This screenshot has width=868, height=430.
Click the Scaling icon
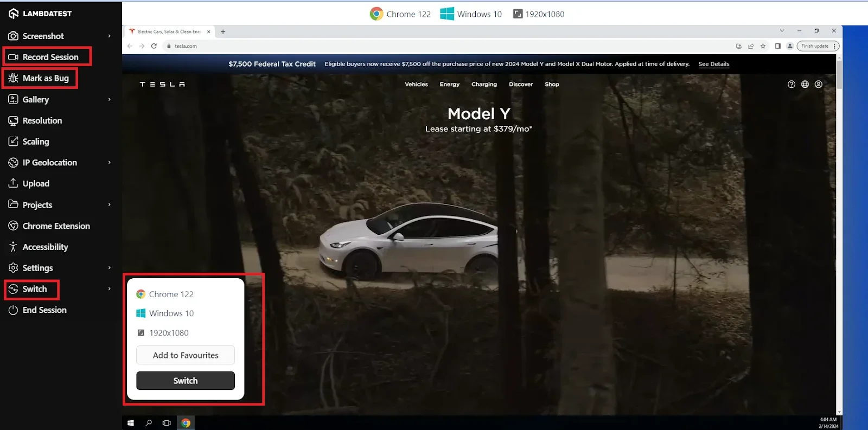click(14, 142)
